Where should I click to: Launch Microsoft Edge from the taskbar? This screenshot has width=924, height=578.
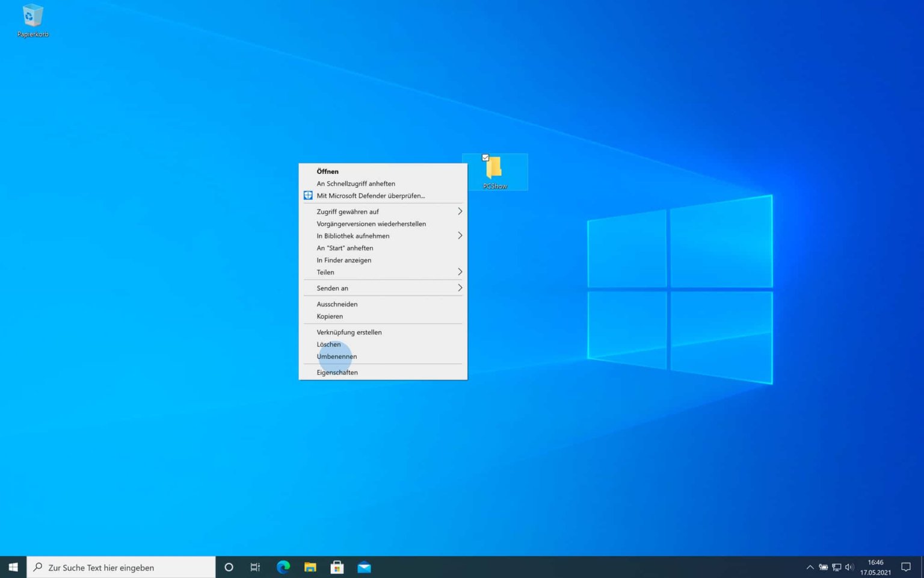tap(283, 567)
